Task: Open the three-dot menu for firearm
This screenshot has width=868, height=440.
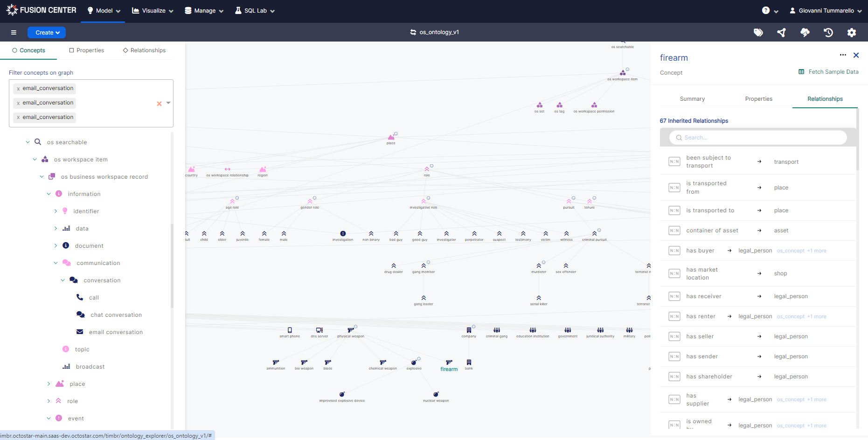Action: click(x=843, y=55)
